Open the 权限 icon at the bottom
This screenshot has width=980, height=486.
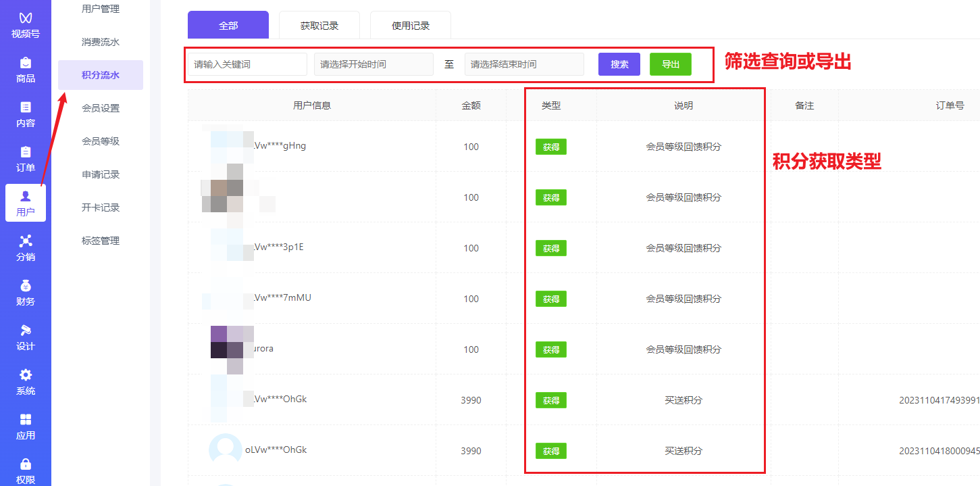tap(25, 470)
